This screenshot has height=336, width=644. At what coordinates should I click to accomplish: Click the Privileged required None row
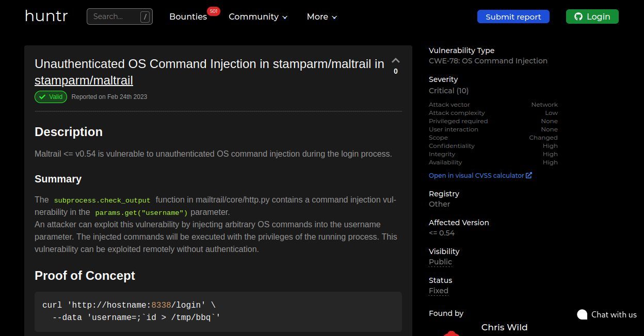(493, 121)
